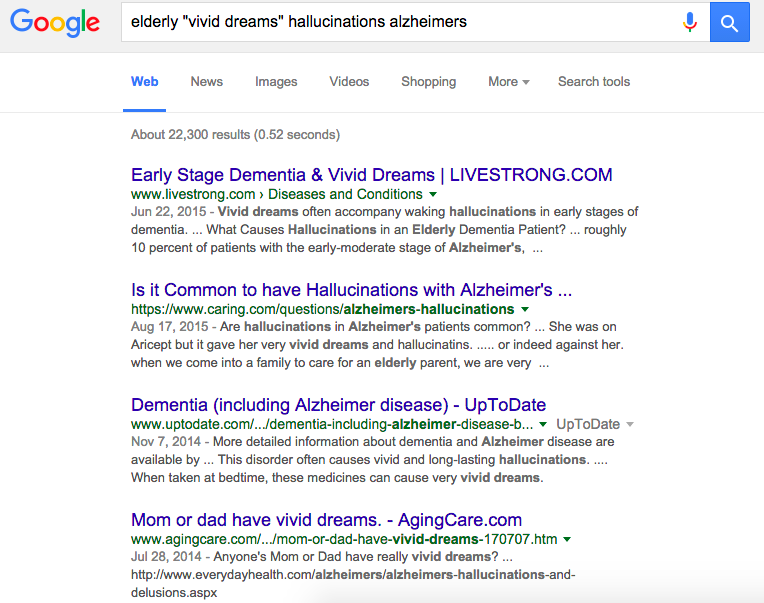Click the www.uptodate.com green URL text
764x603 pixels.
click(x=332, y=424)
